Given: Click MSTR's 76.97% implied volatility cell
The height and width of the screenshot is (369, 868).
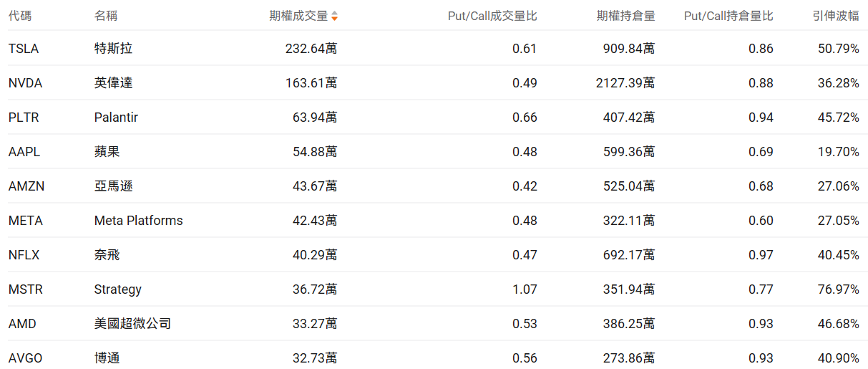Looking at the screenshot, I should [838, 289].
